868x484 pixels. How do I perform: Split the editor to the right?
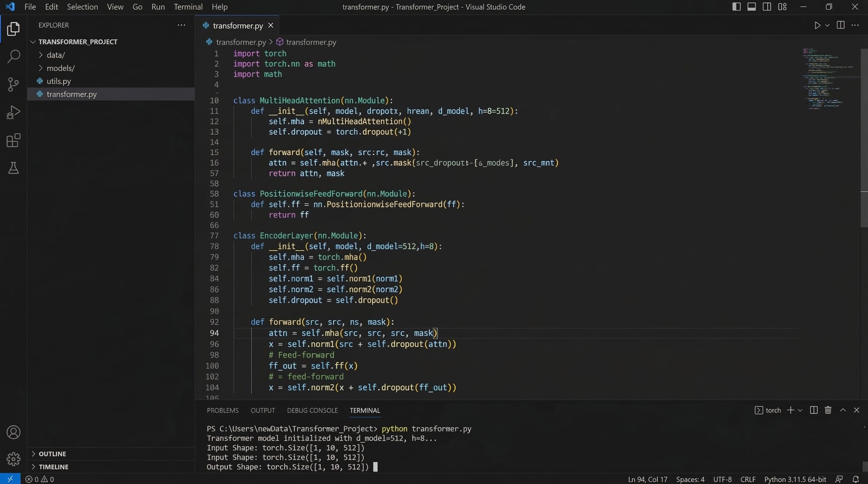[840, 25]
